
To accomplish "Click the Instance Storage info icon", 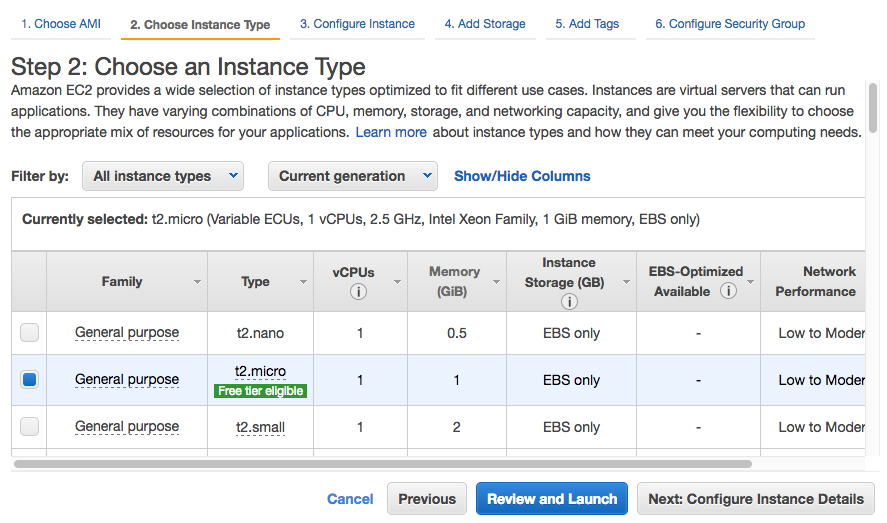I will coord(569,301).
